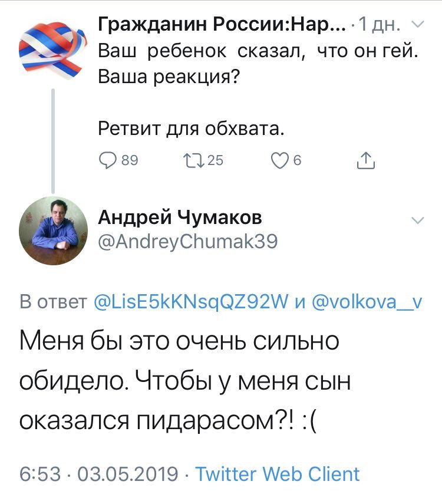Click the reply speech bubble icon
Image resolution: width=442 pixels, height=504 pixels.
click(x=107, y=160)
